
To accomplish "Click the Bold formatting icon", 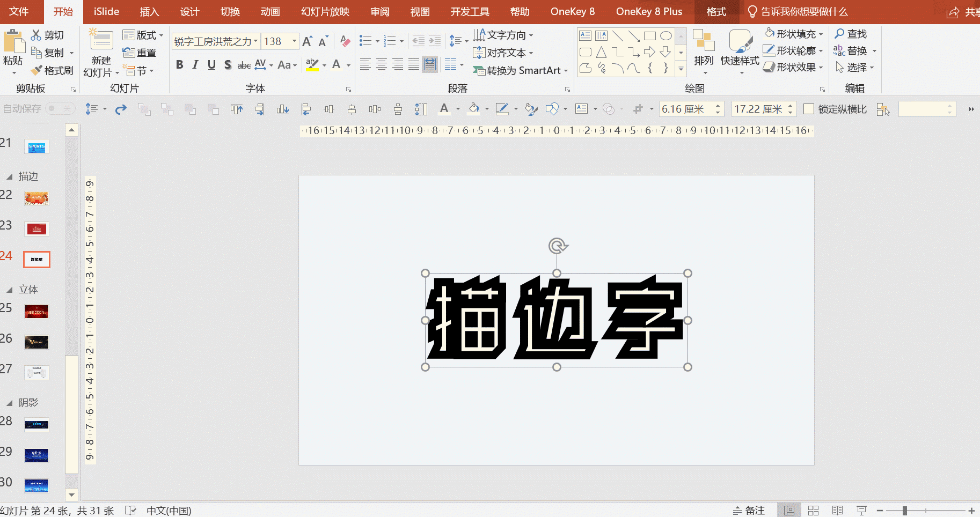I will tap(180, 65).
